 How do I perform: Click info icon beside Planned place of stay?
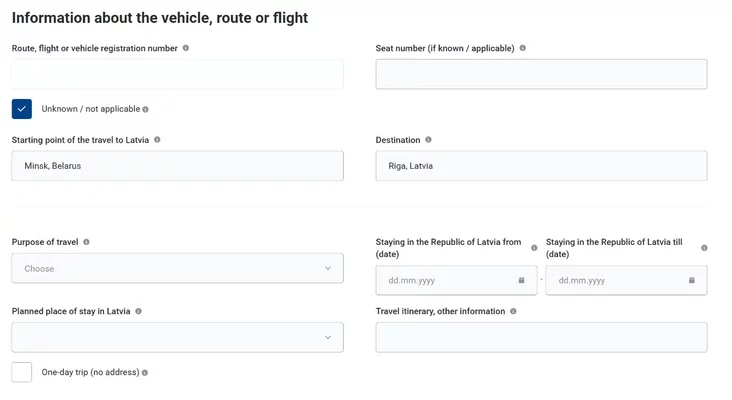(x=139, y=311)
